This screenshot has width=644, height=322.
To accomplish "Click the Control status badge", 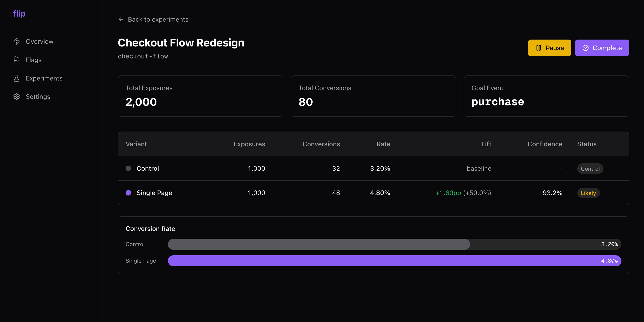I will point(590,169).
